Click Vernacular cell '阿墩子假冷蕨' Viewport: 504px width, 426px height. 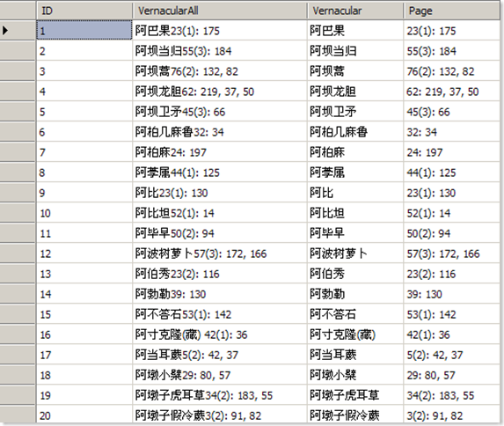(355, 415)
